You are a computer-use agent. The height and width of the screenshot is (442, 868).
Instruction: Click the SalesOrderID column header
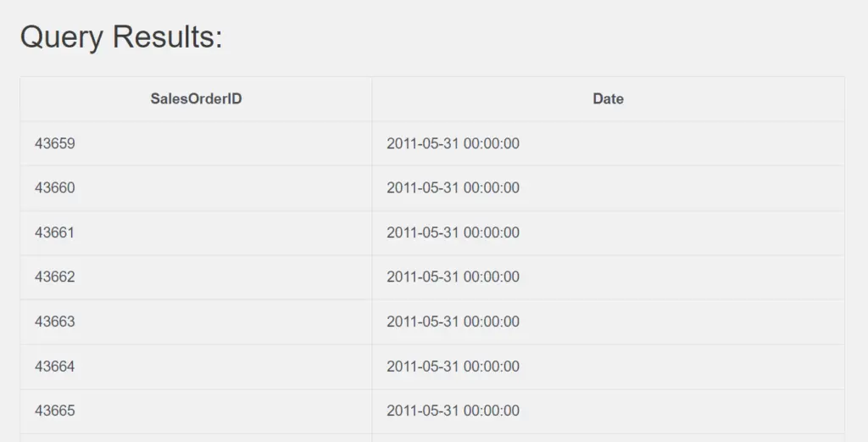pyautogui.click(x=196, y=99)
